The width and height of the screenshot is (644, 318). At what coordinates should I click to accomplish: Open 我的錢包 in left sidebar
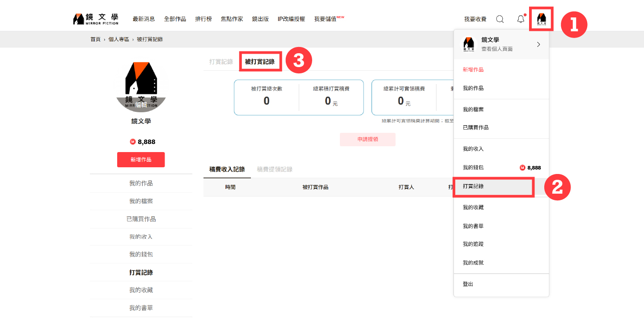tap(141, 254)
